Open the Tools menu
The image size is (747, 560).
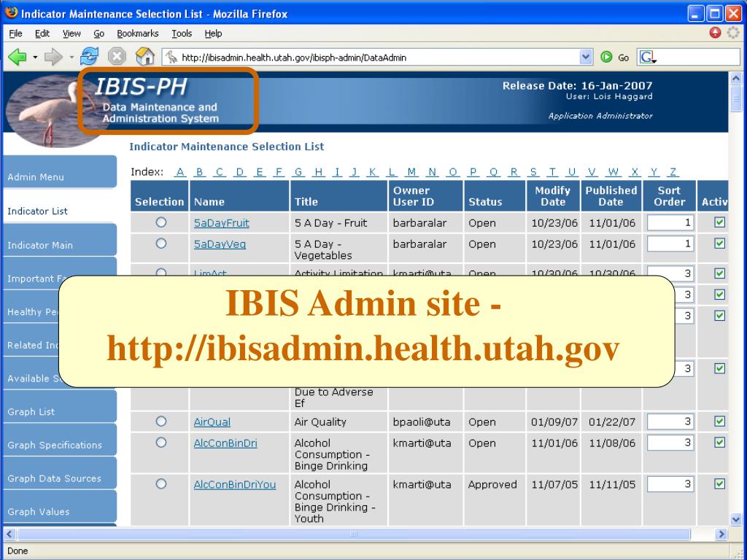click(x=182, y=34)
